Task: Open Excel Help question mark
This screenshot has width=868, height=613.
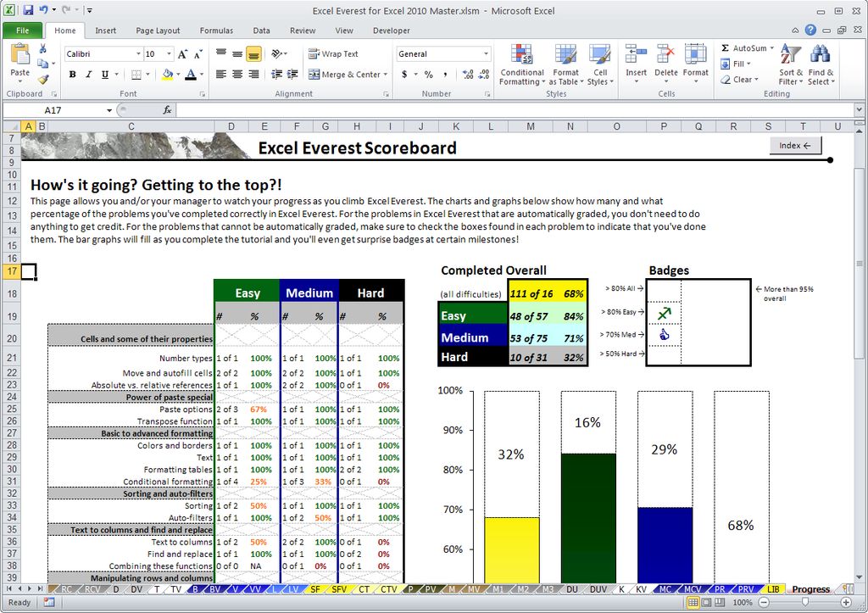Action: 810,30
